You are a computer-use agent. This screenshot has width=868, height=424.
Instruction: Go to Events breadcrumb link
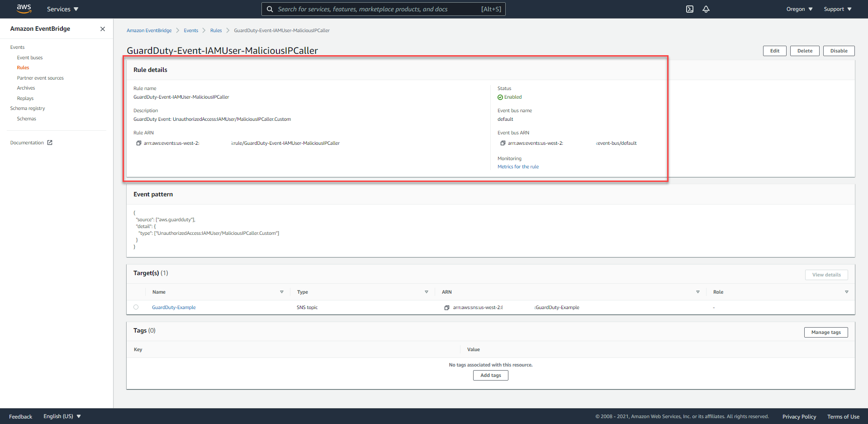191,30
